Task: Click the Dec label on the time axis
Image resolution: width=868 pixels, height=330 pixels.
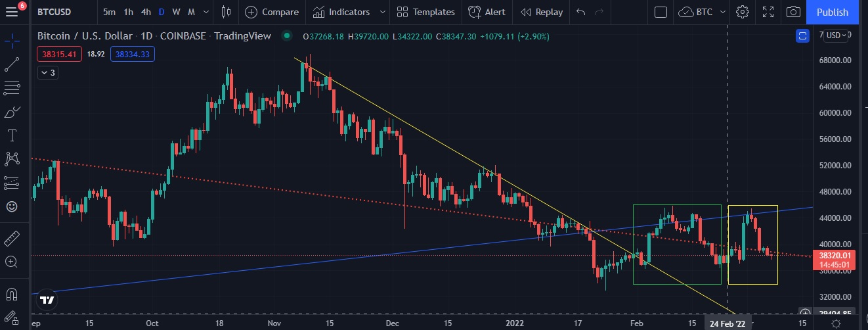Action: pos(393,324)
